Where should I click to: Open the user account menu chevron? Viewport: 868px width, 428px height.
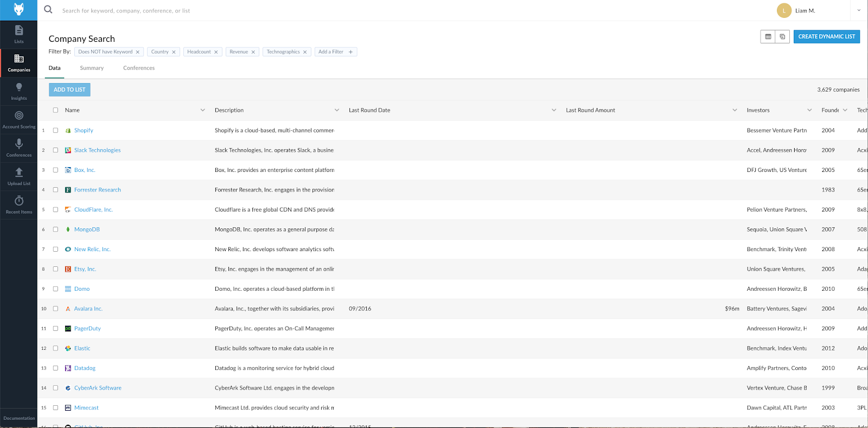[859, 10]
